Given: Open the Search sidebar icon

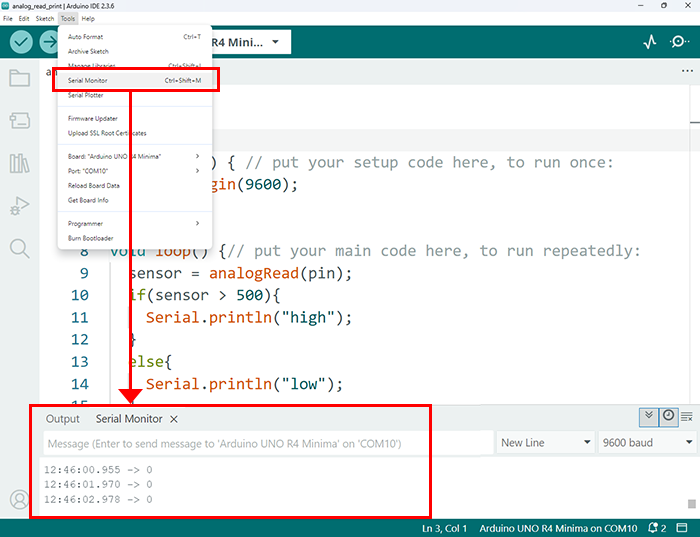Looking at the screenshot, I should tap(20, 249).
